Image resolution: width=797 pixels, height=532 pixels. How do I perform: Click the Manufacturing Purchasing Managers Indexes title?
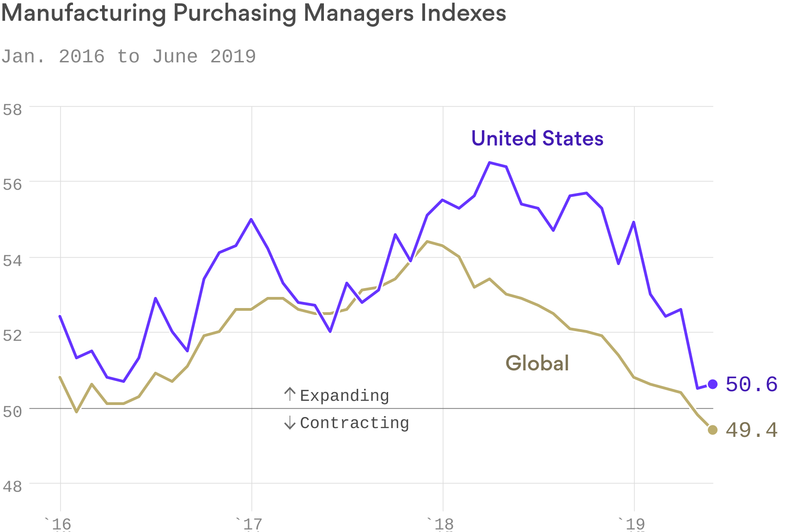(254, 13)
